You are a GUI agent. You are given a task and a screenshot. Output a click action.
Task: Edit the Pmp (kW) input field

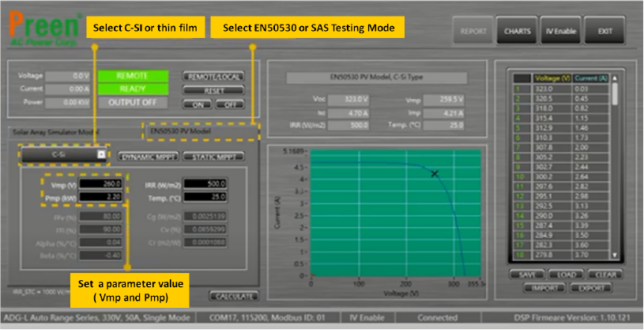point(100,197)
